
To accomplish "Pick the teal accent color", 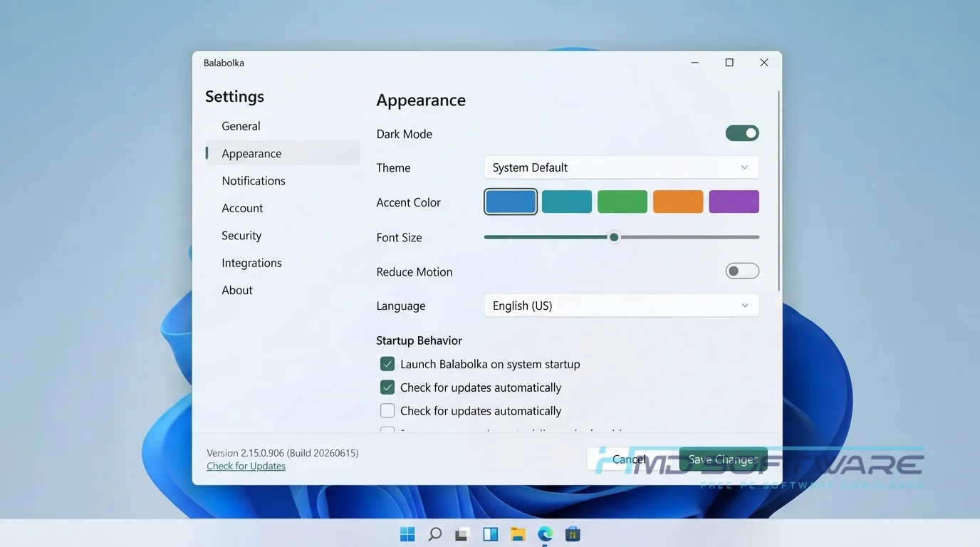I will (567, 202).
